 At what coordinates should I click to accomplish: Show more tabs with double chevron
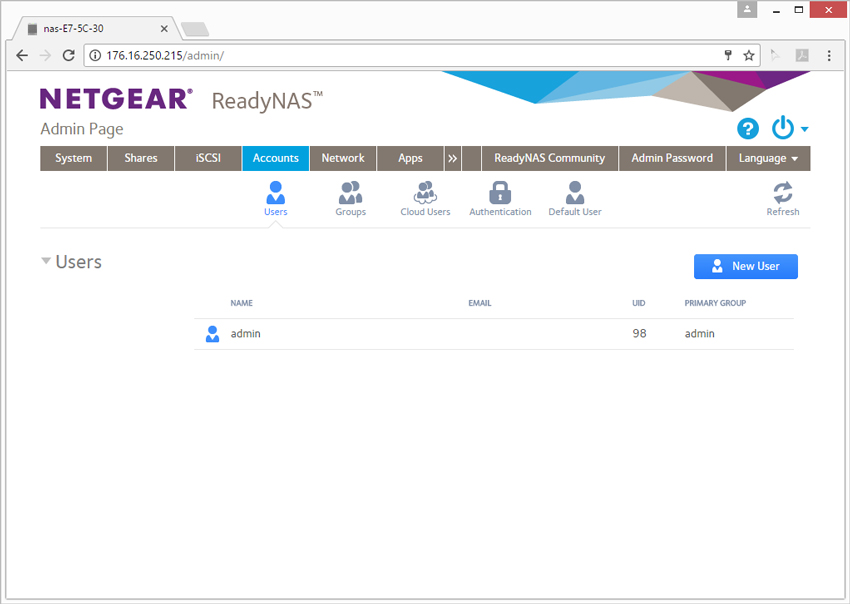click(452, 158)
